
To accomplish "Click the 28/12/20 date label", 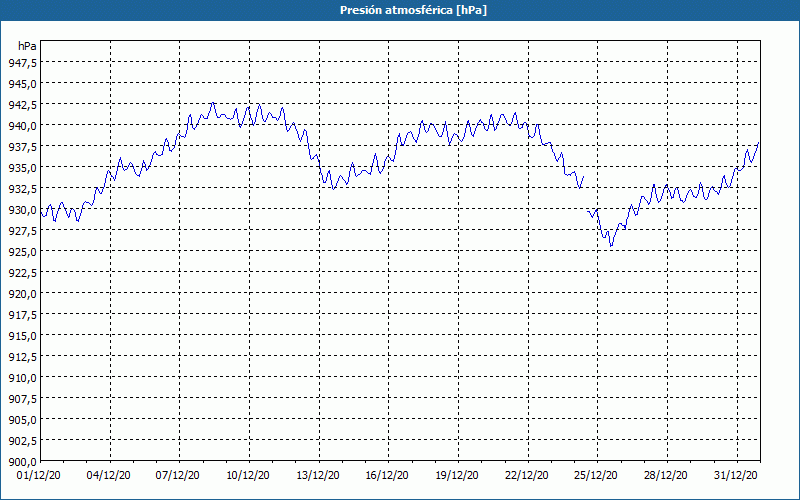I will 665,475.
